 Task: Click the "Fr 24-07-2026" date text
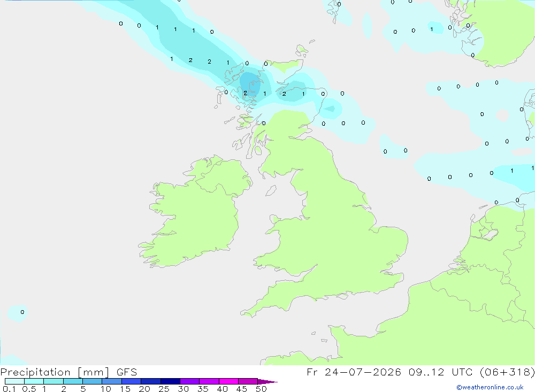[x=354, y=372]
